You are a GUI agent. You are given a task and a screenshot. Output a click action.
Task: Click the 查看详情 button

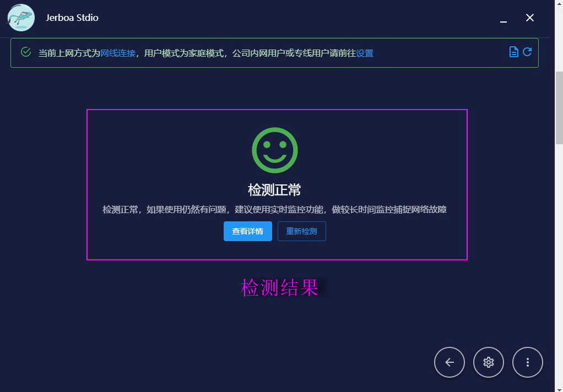click(247, 231)
